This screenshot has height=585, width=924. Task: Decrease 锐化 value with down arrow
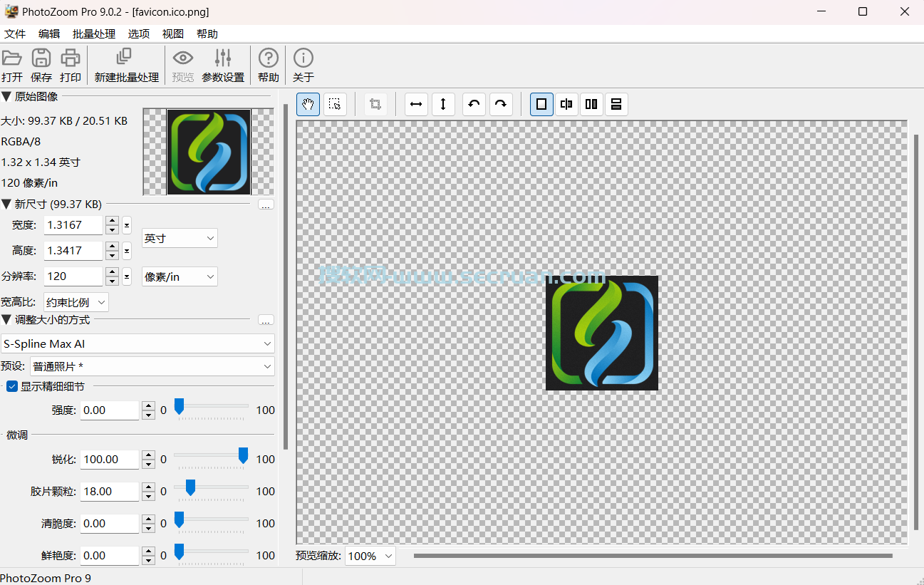pyautogui.click(x=148, y=464)
